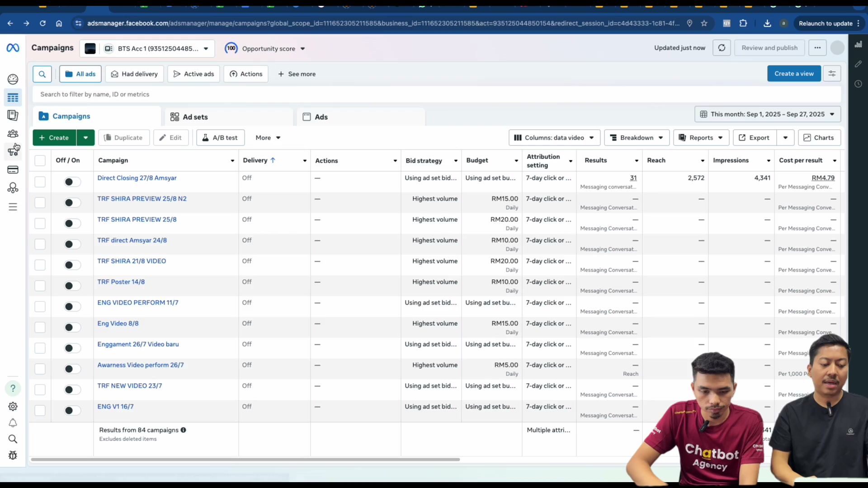Image resolution: width=868 pixels, height=488 pixels.
Task: Open the Reports dropdown
Action: (701, 138)
